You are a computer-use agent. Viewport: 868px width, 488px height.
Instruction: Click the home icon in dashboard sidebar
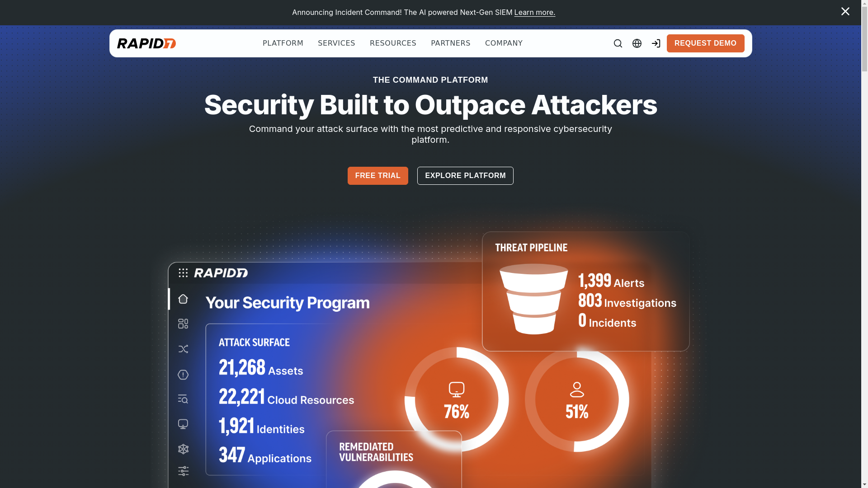183,299
